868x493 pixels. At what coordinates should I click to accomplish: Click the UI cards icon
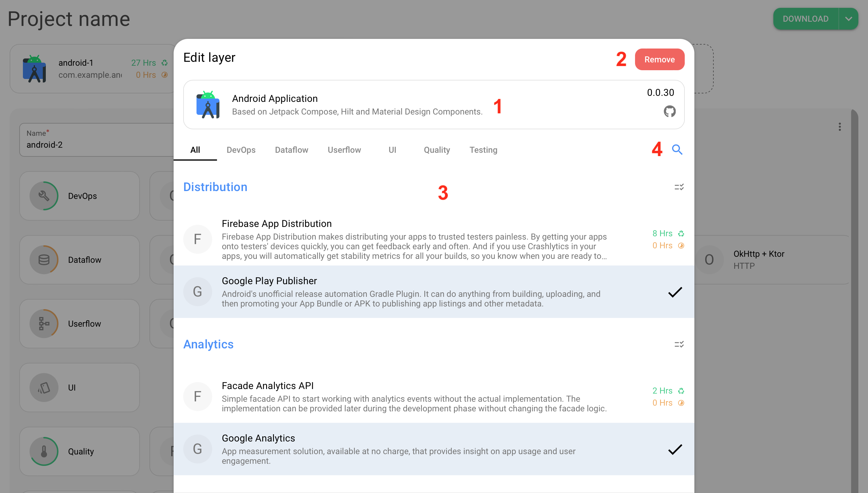[x=44, y=388]
